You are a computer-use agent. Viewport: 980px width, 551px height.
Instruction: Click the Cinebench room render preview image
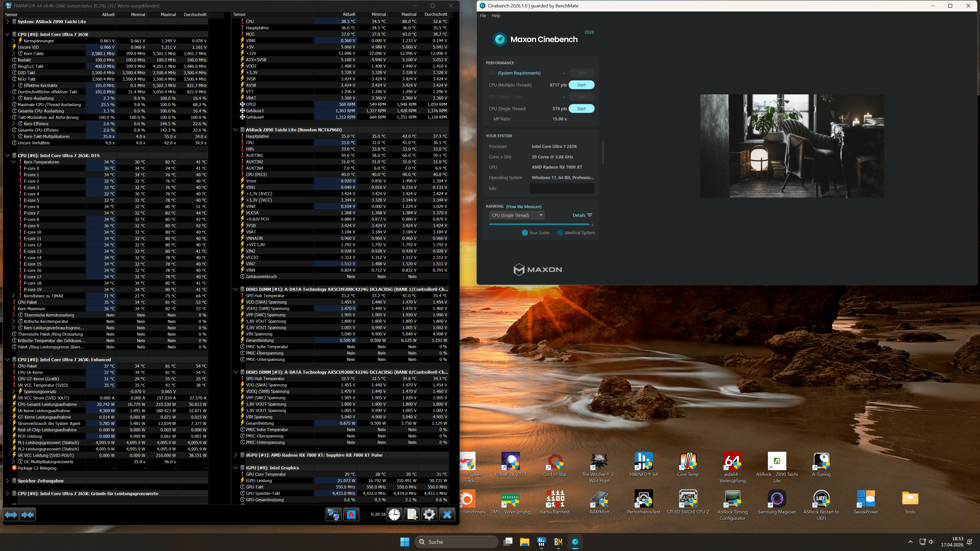792,146
